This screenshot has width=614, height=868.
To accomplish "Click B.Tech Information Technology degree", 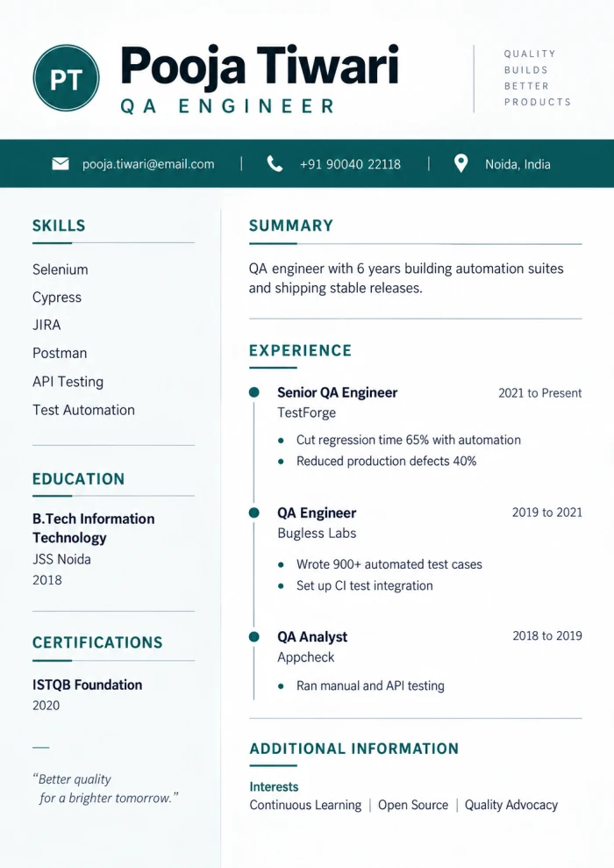I will click(94, 528).
